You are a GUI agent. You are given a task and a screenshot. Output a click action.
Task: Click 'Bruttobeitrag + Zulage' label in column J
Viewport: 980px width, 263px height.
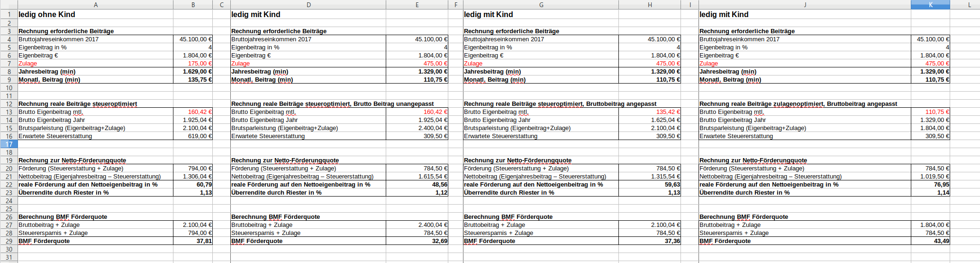(x=730, y=225)
